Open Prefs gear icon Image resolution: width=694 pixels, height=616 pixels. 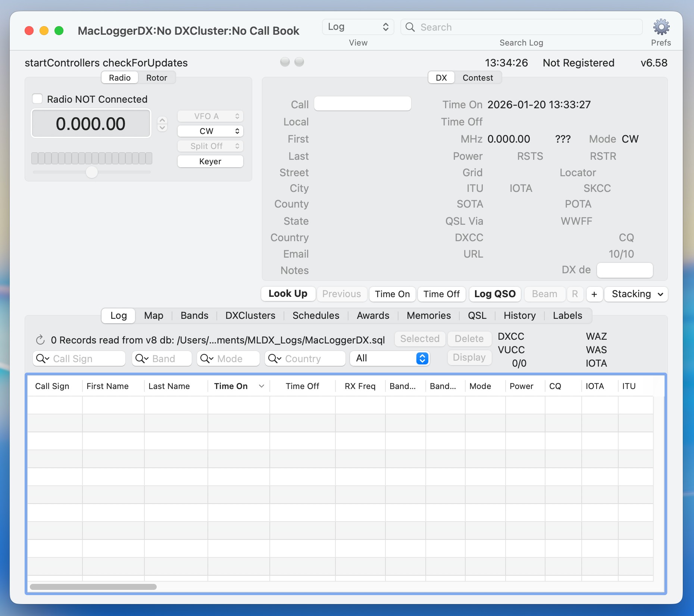pos(661,27)
